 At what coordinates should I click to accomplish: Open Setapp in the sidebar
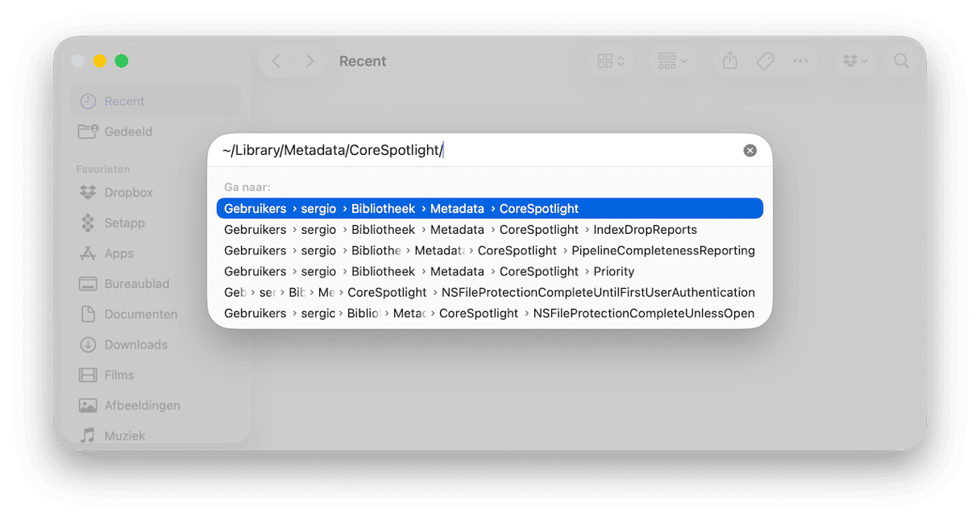point(156,223)
